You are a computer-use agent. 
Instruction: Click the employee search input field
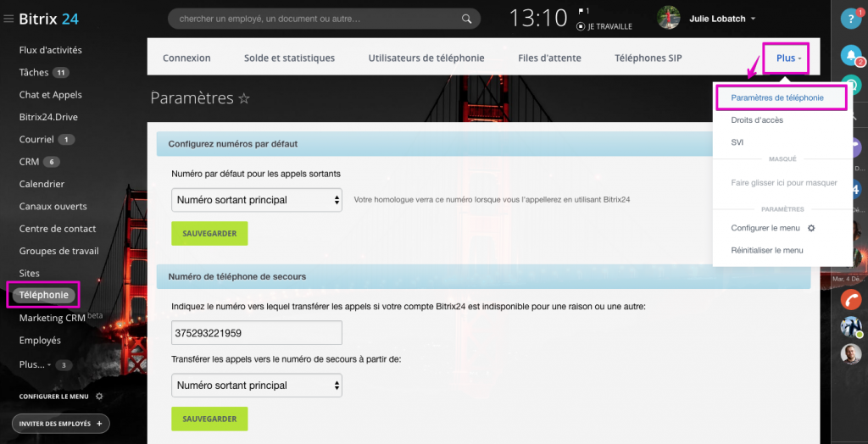click(x=324, y=19)
